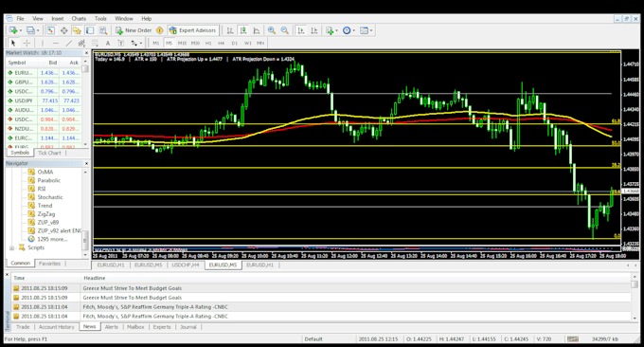Open the Insert menu
Image resolution: width=644 pixels, height=347 pixels.
tap(58, 19)
